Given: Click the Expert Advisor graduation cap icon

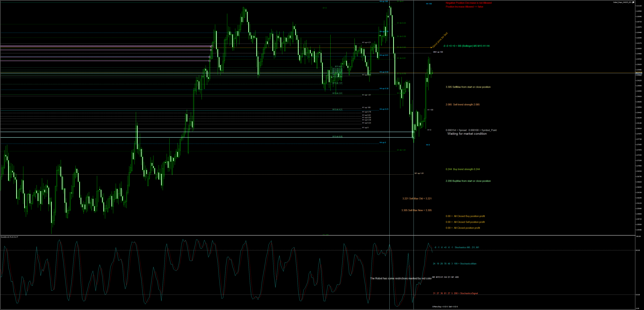Looking at the screenshot, I should pyautogui.click(x=633, y=2).
